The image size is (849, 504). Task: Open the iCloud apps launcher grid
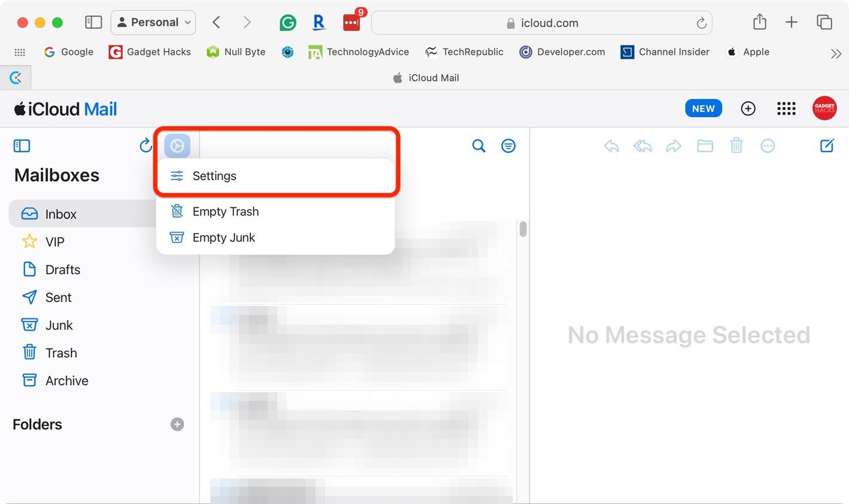pyautogui.click(x=786, y=108)
